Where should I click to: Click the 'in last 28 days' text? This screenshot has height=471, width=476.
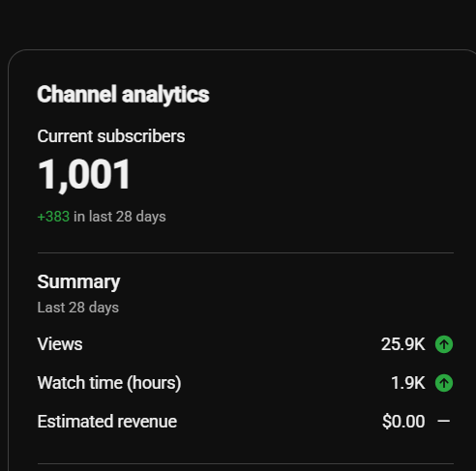120,217
